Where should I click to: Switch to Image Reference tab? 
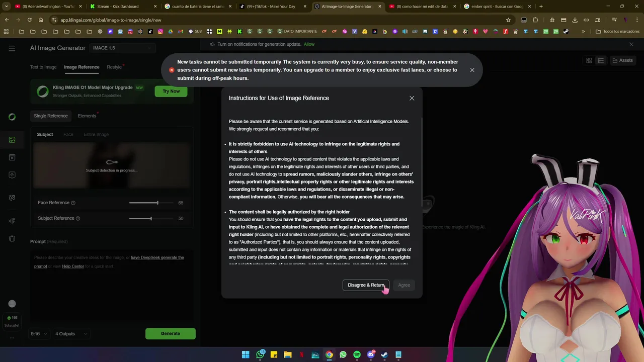click(82, 67)
